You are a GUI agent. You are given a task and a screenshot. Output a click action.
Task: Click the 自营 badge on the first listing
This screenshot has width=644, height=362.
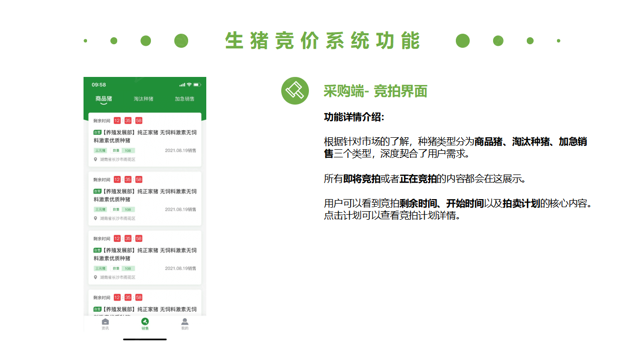tap(97, 132)
